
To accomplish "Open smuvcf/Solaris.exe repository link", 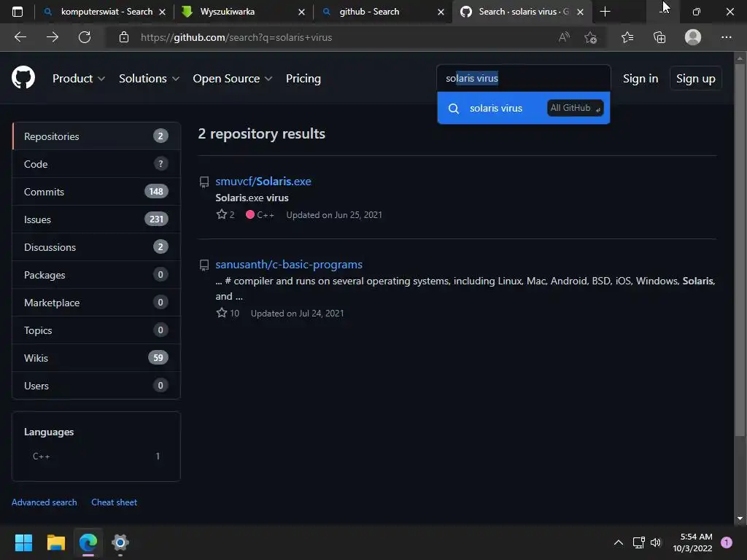I will pos(263,181).
